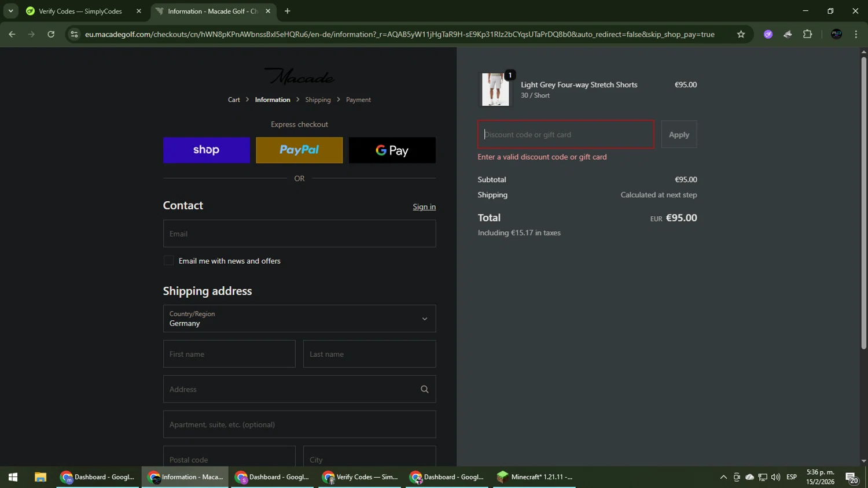Screen dimensions: 868x488
Task: Focus the Apartment, suite, etc. field
Action: (299, 424)
